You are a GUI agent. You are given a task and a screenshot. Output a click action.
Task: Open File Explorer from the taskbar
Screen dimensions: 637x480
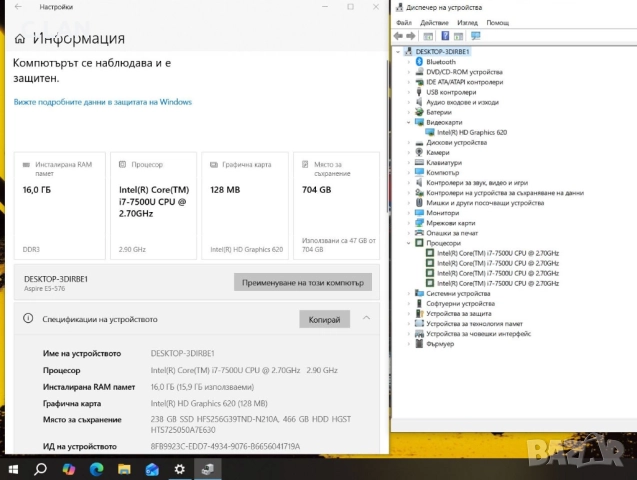point(125,468)
